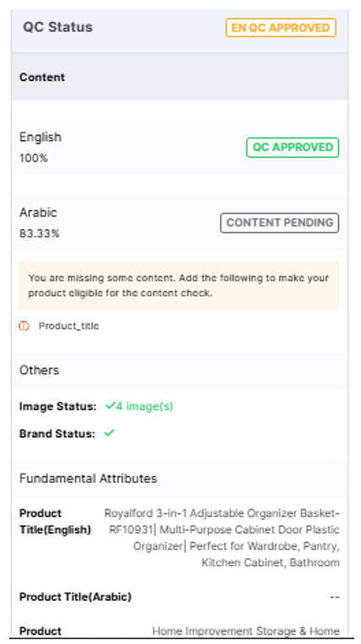This screenshot has width=361, height=644.
Task: Click the green checkmark next to Image Status
Action: (110, 405)
